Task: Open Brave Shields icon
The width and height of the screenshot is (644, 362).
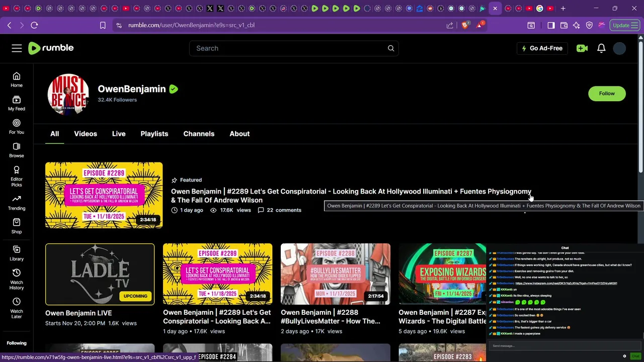Action: (x=465, y=25)
